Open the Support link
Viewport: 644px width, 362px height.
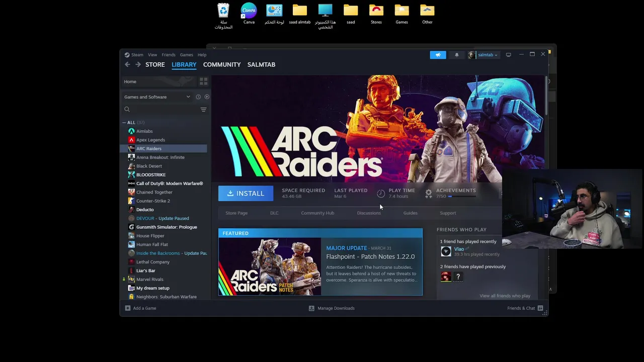tap(448, 213)
